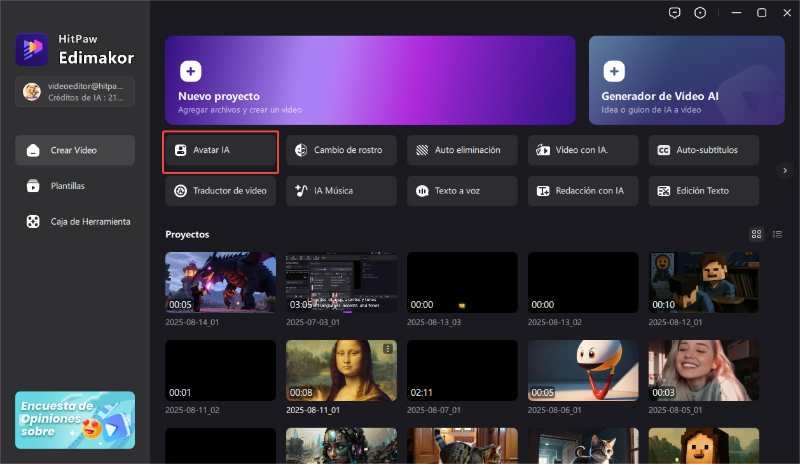
Task: Click the Texto a voz waveform icon
Action: [x=422, y=191]
